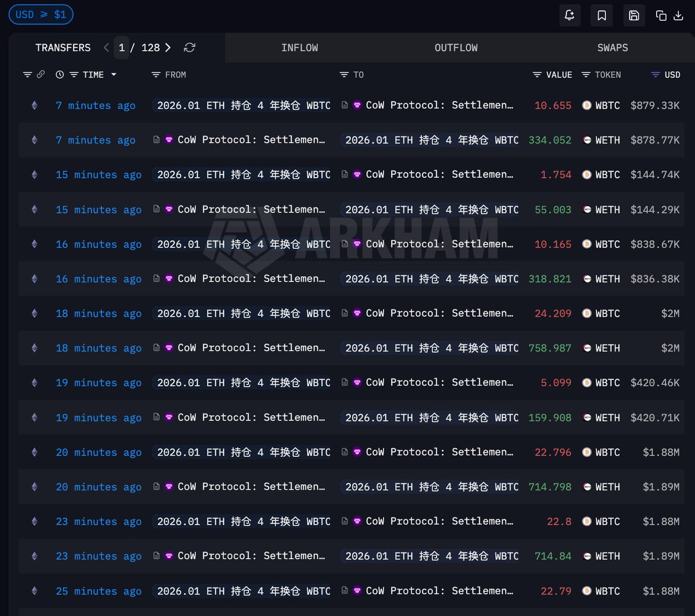Click WBTC token label on 22.8 row
This screenshot has height=616, width=695.
tap(608, 522)
